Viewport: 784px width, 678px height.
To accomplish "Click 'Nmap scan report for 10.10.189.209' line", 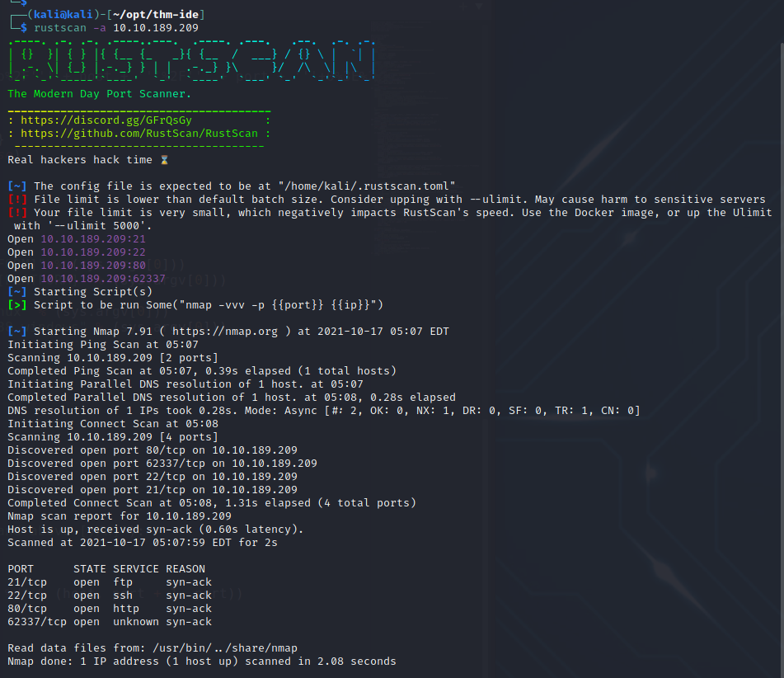I will (x=120, y=516).
